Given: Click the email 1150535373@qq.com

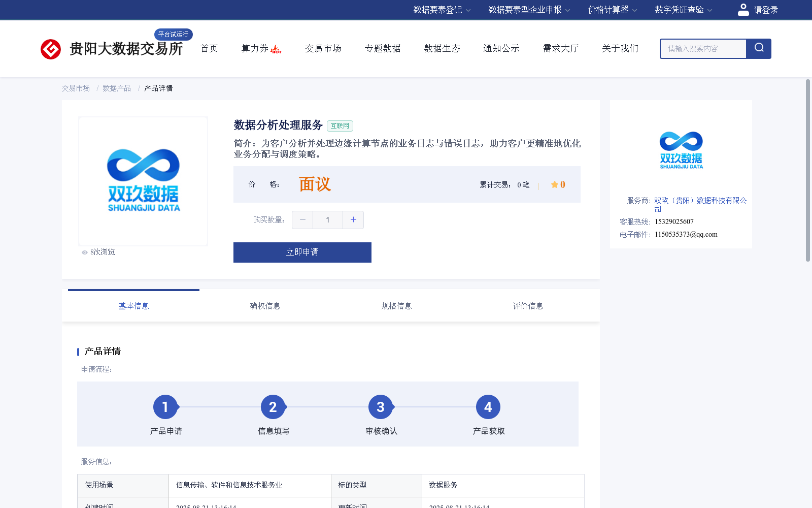Looking at the screenshot, I should point(686,234).
